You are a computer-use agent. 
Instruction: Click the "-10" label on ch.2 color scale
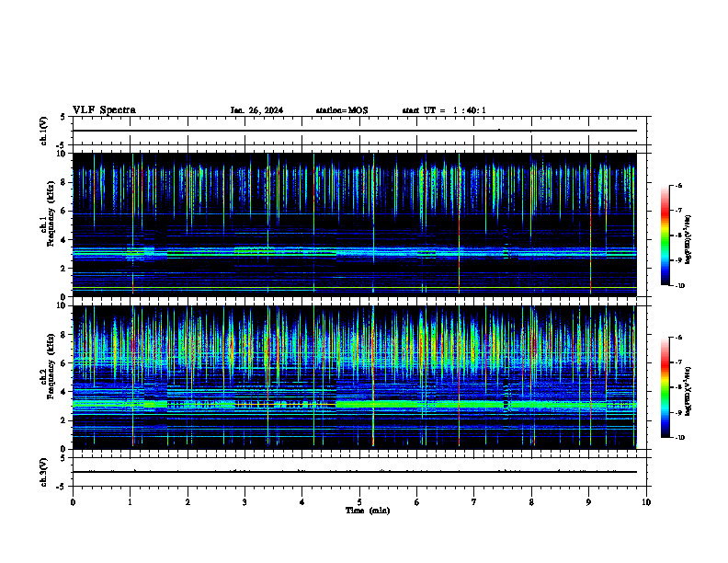pyautogui.click(x=679, y=438)
